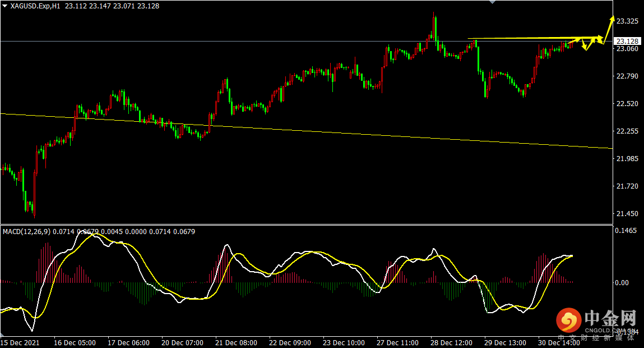Click the 28 Dec 12:00 time label
The width and height of the screenshot is (644, 348).
pyautogui.click(x=451, y=342)
